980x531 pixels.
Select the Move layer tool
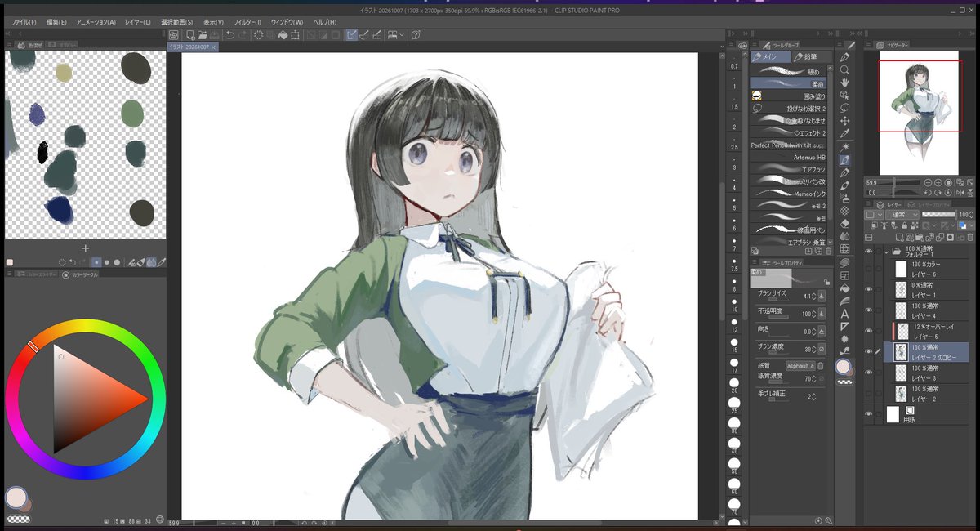coord(845,121)
